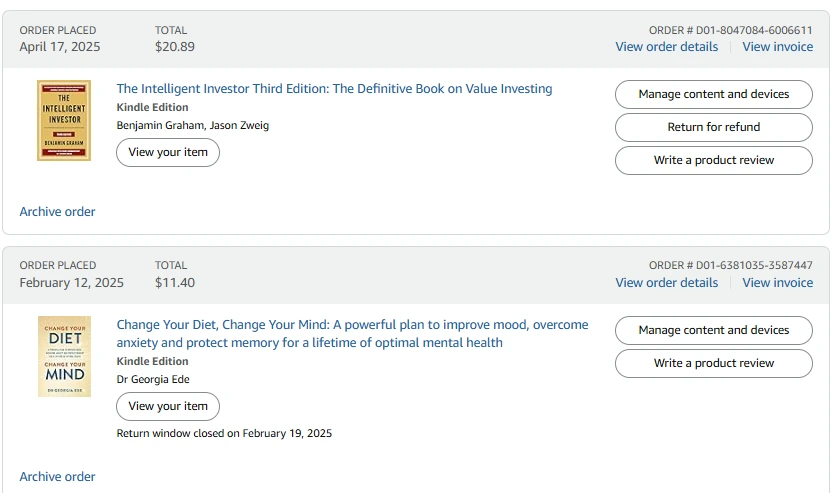Click the return window closed notice
This screenshot has width=836, height=493.
(224, 433)
